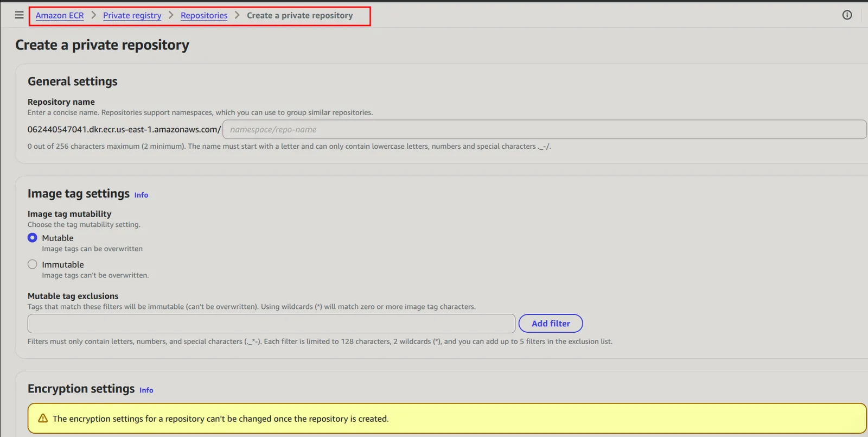
Task: Open Private registry breadcrumb link
Action: pyautogui.click(x=132, y=15)
